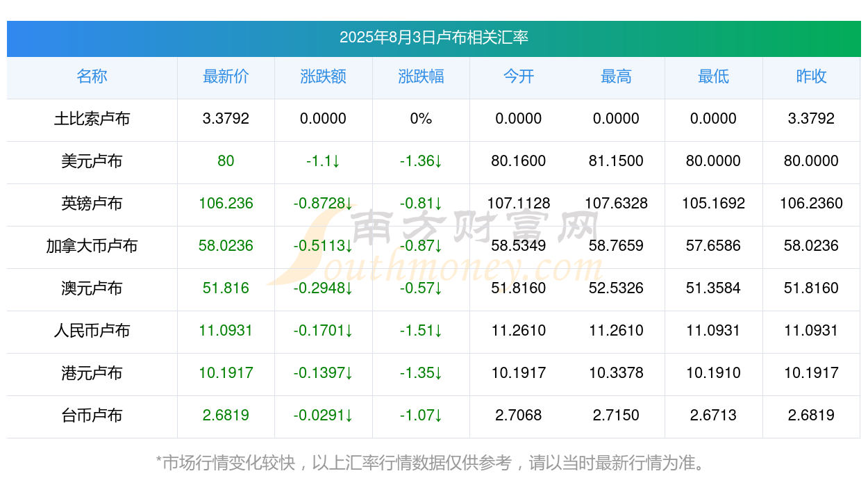Click the change value -1.1↓
868x485 pixels.
(x=324, y=161)
